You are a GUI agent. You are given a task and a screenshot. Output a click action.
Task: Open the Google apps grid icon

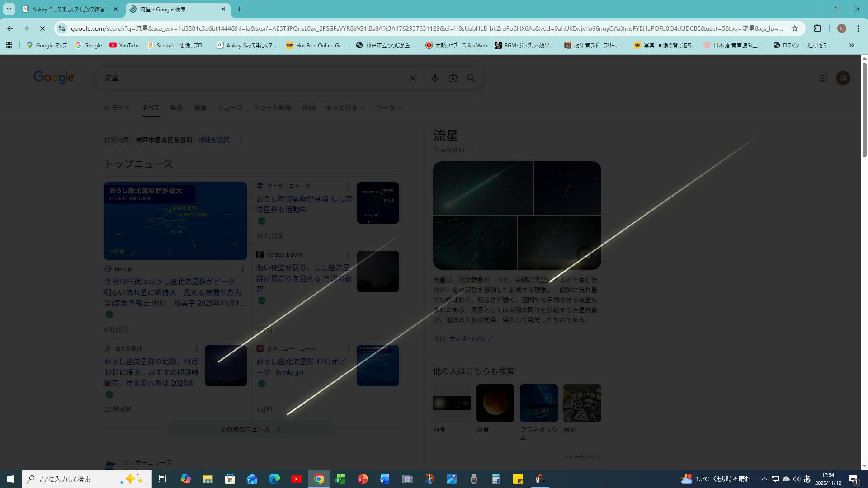[823, 78]
